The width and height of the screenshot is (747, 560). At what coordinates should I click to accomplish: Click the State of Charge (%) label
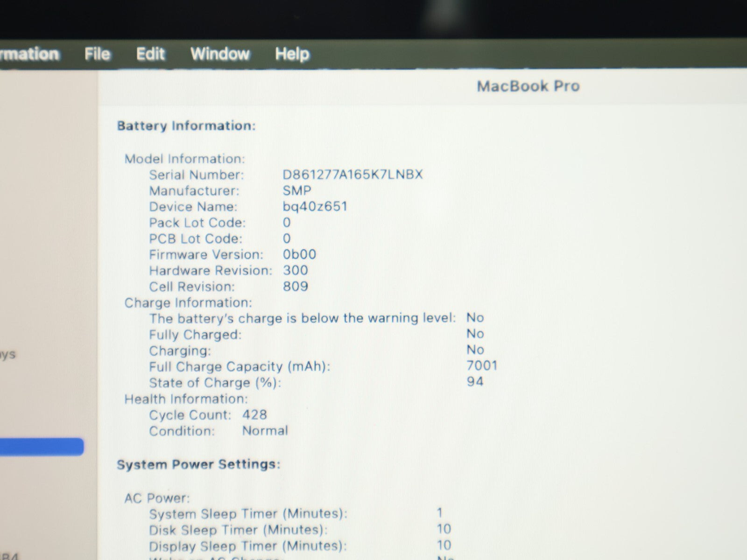(215, 383)
